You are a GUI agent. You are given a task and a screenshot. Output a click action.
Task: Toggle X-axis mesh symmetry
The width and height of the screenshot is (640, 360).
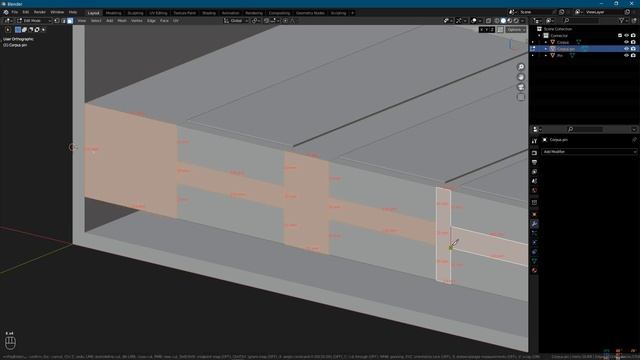point(482,29)
